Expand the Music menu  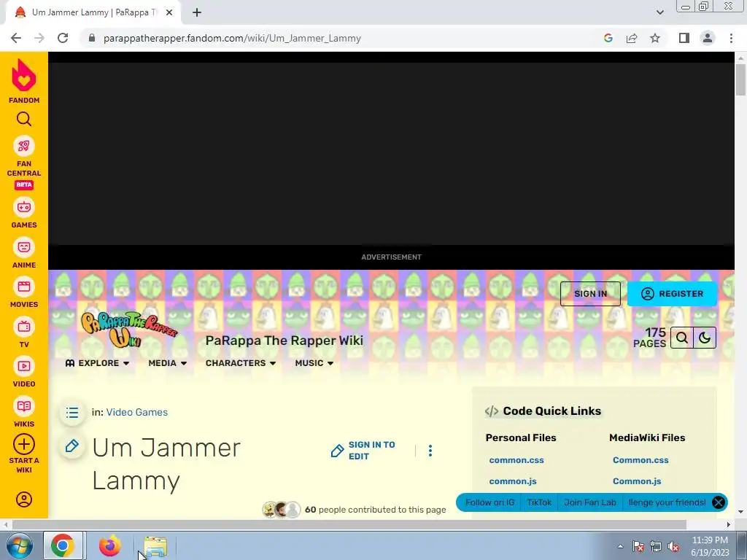coord(314,363)
